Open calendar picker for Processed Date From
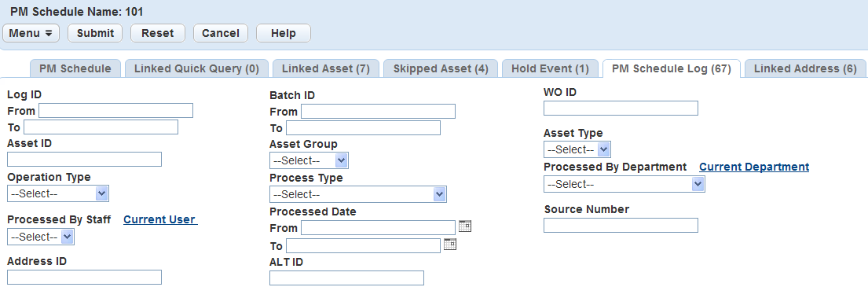This screenshot has height=287, width=868. point(465,226)
